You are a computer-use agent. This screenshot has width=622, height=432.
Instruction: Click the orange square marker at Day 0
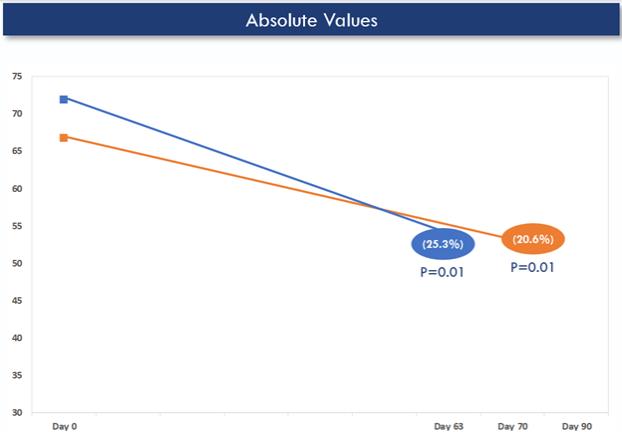63,138
